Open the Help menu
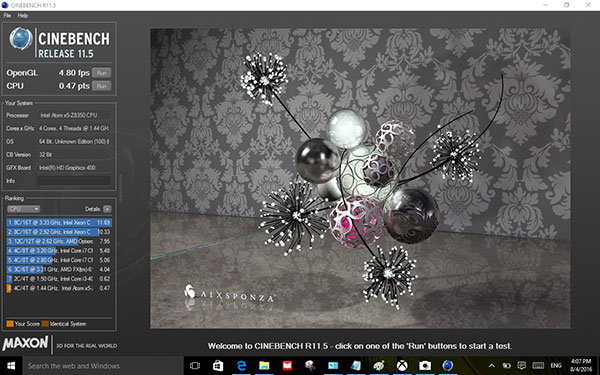The width and height of the screenshot is (600, 375). click(23, 16)
